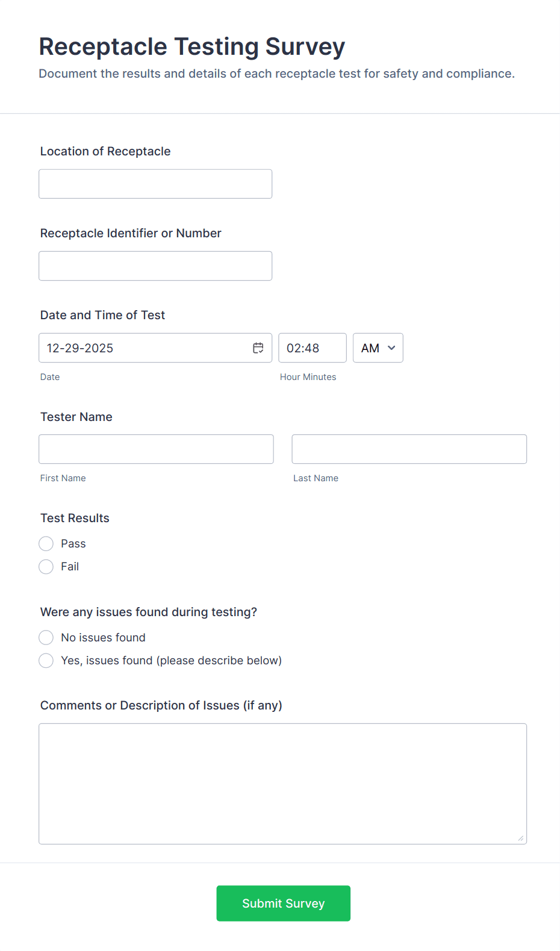
Task: Click the Submit Survey button
Action: point(283,903)
